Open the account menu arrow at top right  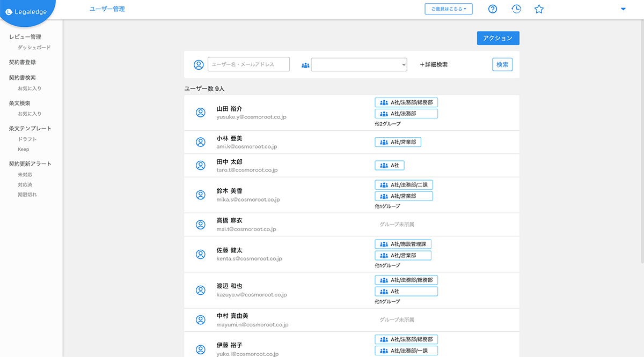(623, 9)
